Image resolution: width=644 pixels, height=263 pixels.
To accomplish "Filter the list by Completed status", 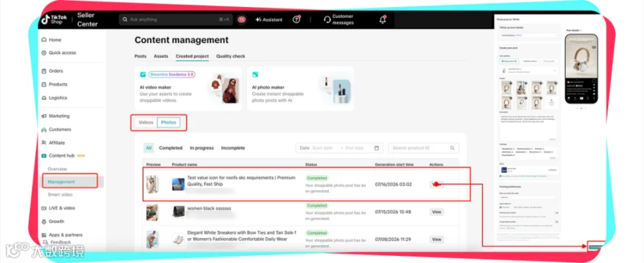I will point(170,148).
